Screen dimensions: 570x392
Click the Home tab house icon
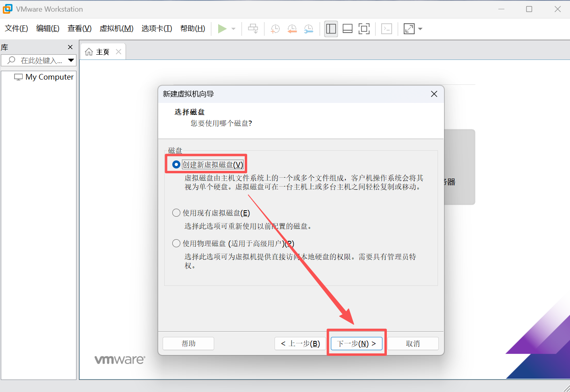point(89,52)
